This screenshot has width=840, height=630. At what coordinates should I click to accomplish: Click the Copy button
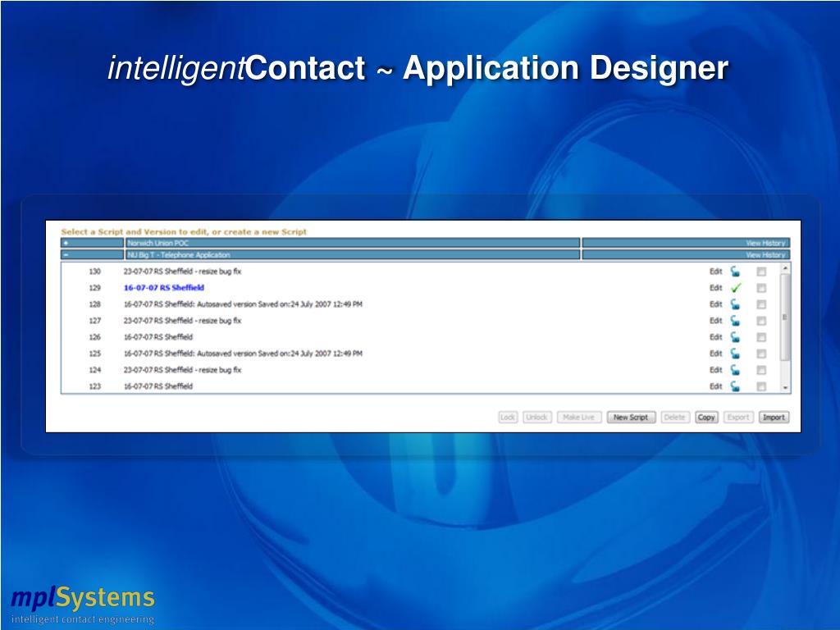click(706, 418)
